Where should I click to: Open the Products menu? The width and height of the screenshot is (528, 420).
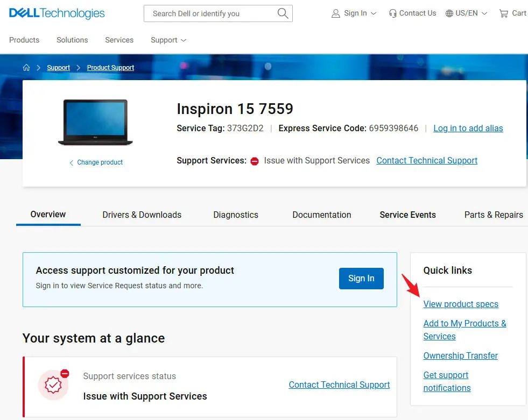(24, 40)
